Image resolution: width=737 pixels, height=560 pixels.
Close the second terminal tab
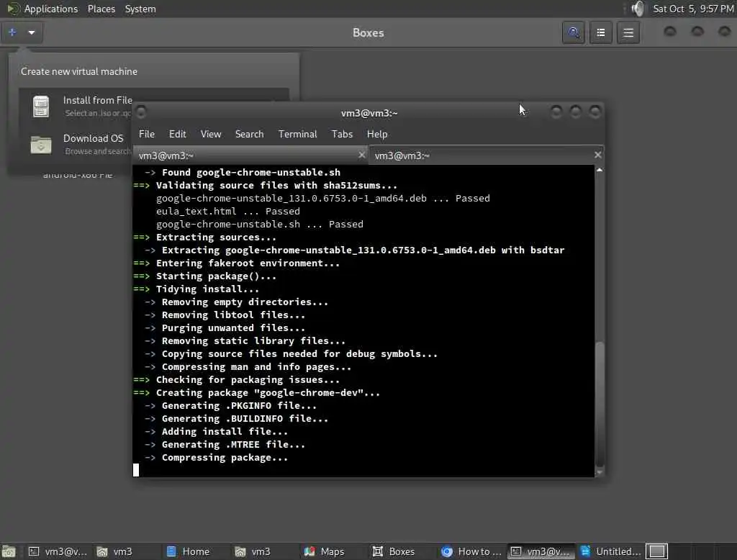[x=597, y=155]
